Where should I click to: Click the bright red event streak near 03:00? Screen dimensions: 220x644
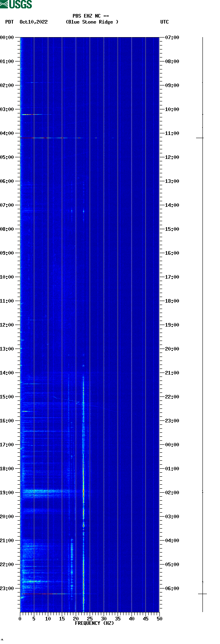[x=31, y=114]
